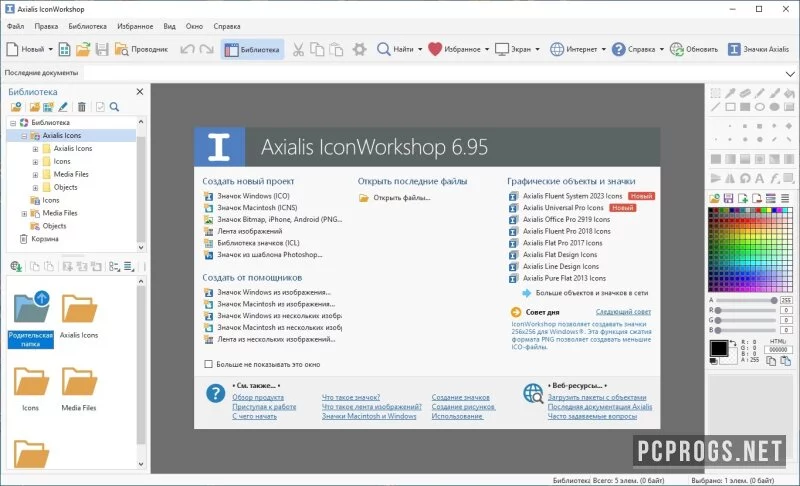Expand the recent documents bar chevron

point(790,74)
